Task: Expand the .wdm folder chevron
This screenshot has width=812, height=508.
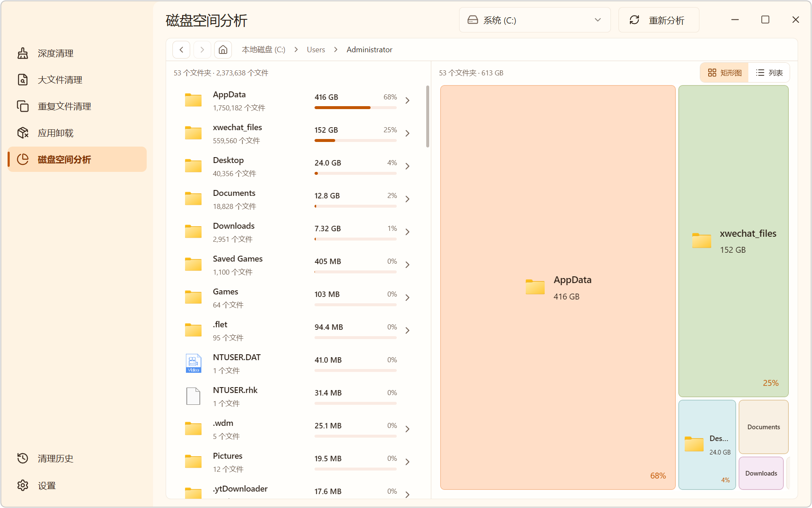Action: coord(407,429)
